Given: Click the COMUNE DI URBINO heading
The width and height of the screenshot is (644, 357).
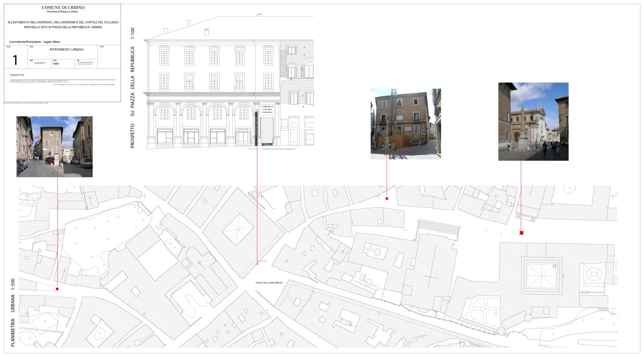Looking at the screenshot, I should click(63, 7).
